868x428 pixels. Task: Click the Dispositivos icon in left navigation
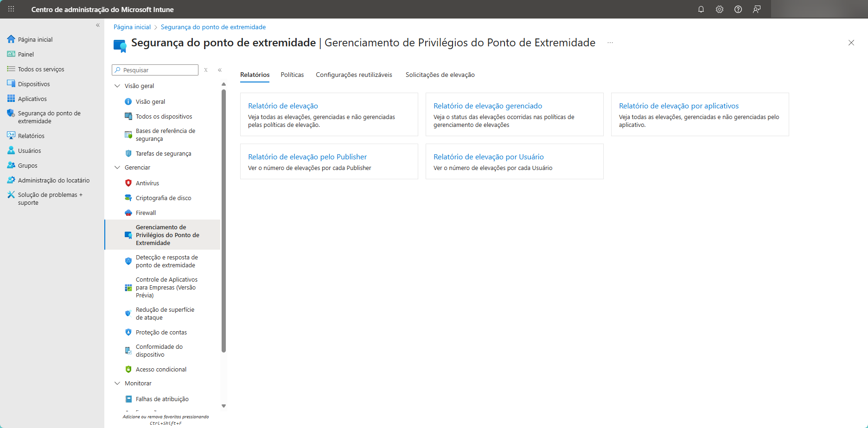point(11,84)
